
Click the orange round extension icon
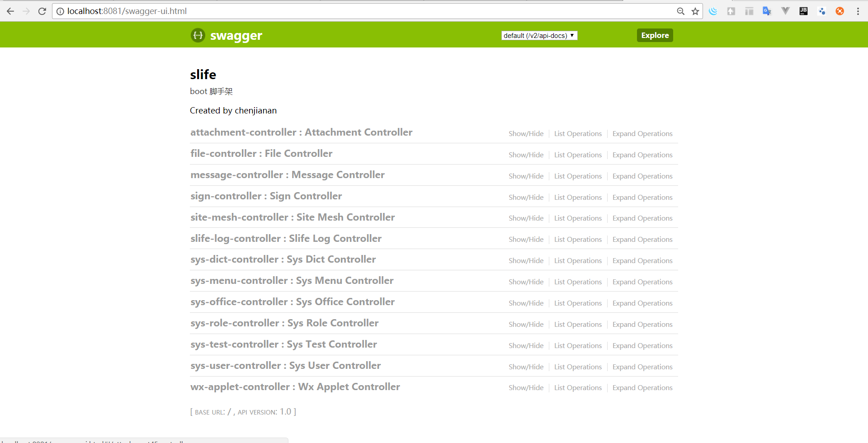click(x=840, y=11)
